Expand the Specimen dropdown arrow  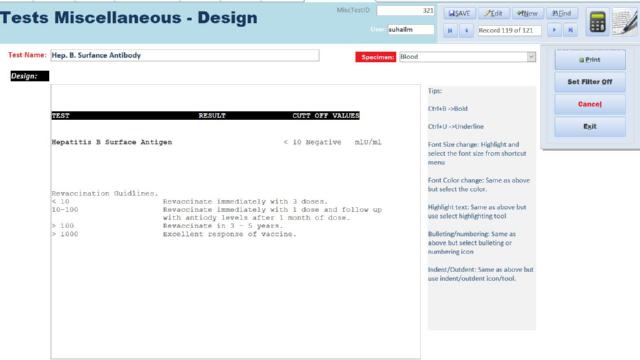pyautogui.click(x=531, y=57)
